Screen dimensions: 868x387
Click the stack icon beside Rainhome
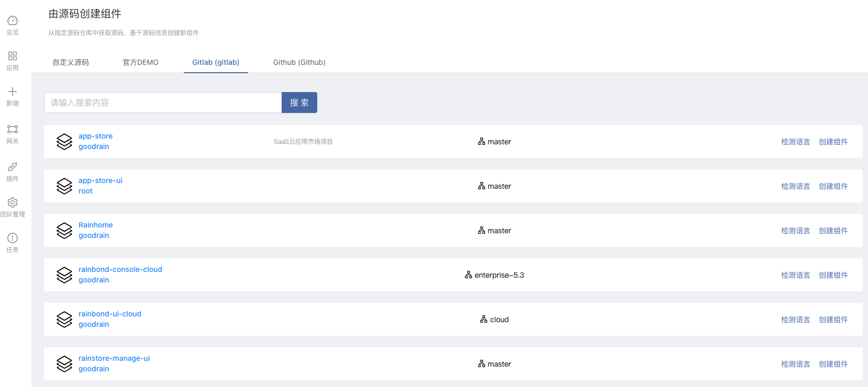click(64, 231)
